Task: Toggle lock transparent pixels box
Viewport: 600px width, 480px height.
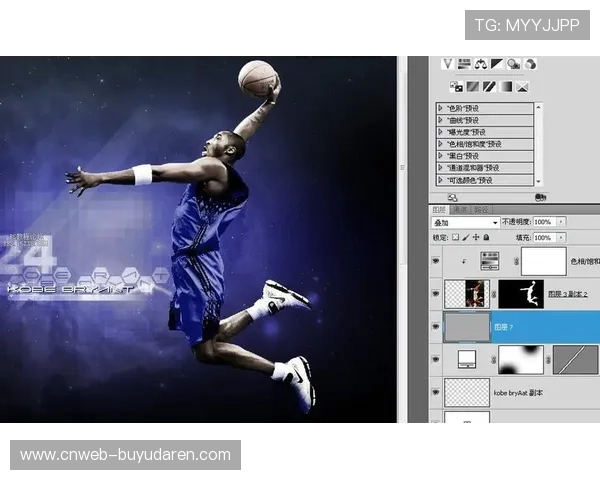Action: pyautogui.click(x=455, y=238)
